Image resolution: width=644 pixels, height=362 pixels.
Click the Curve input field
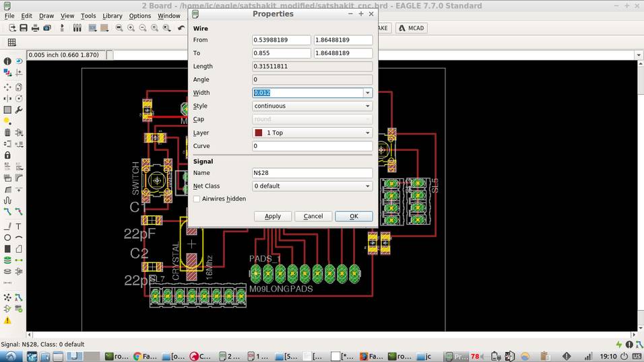coord(312,146)
